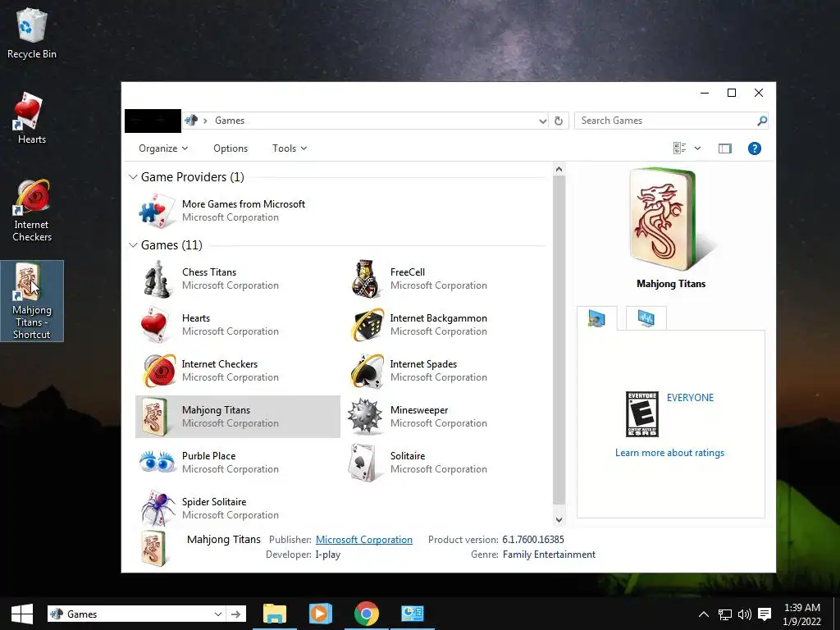840x630 pixels.
Task: Open More Games from Microsoft puzzle icon
Action: [x=157, y=211]
